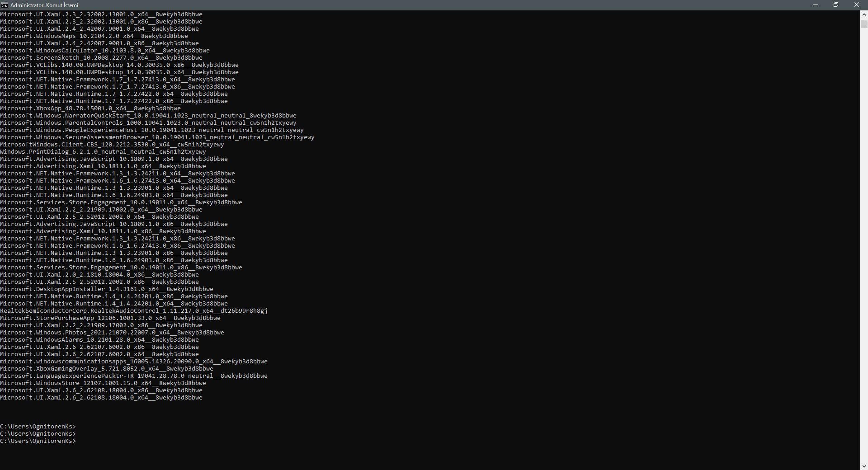Click the NET.Native.Framework.1.3 x64 line
The image size is (868, 470).
click(x=118, y=174)
